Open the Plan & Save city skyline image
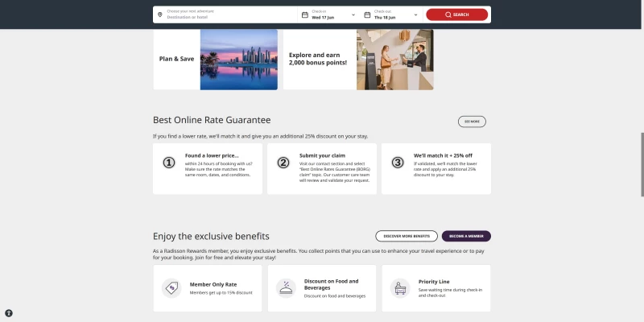Viewport: 644px width, 322px height. [x=238, y=59]
